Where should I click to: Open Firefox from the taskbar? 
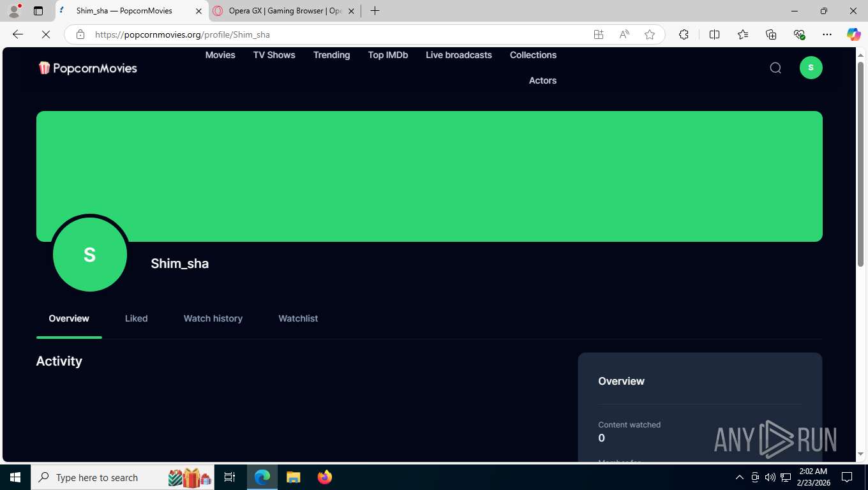(324, 477)
